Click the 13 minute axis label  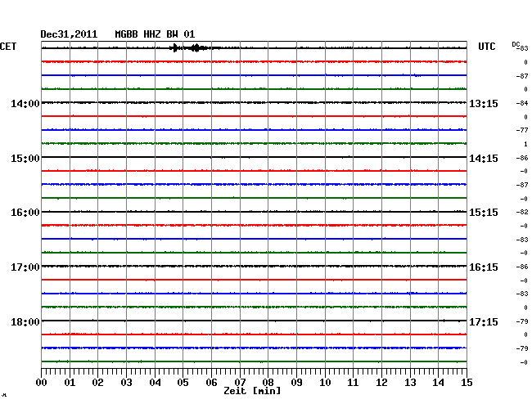tap(410, 383)
